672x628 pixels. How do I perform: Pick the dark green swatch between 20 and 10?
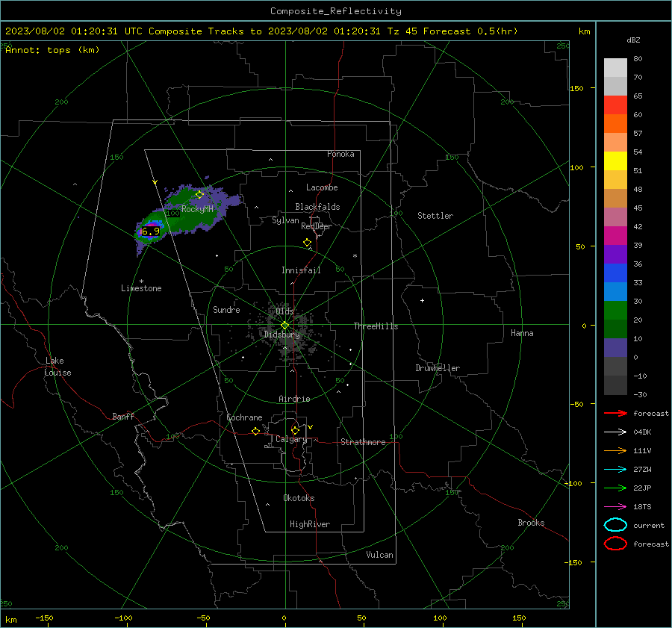[615, 329]
